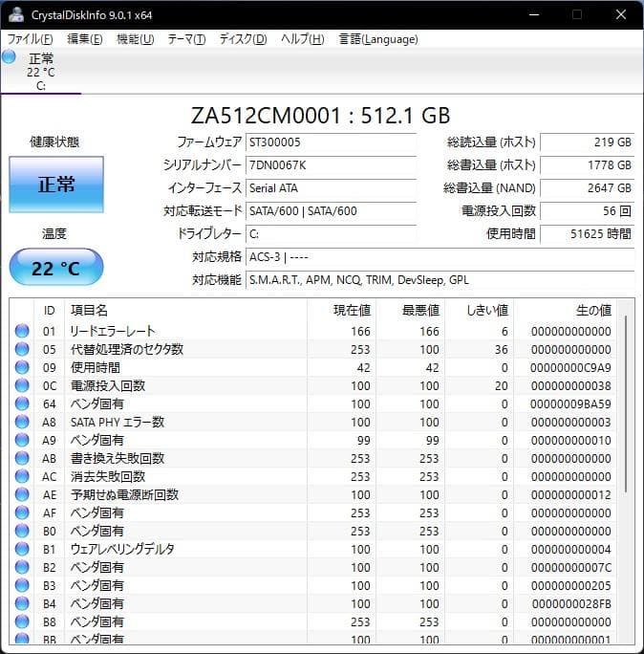Viewport: 644px width, 654px height.
Task: Click the ZA512CM0001 : 512.1 GB drive title
Action: pyautogui.click(x=320, y=116)
